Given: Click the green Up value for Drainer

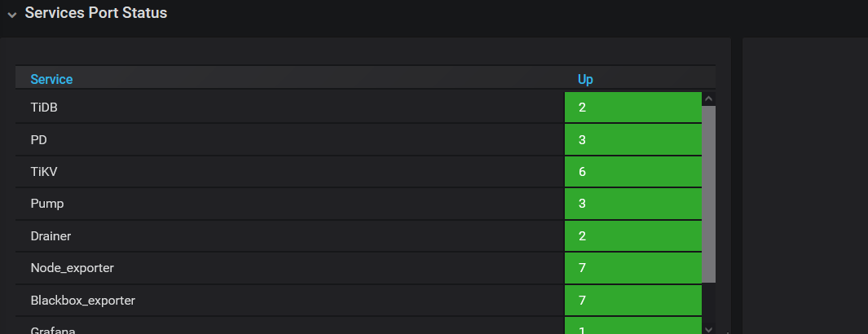Looking at the screenshot, I should (x=632, y=236).
